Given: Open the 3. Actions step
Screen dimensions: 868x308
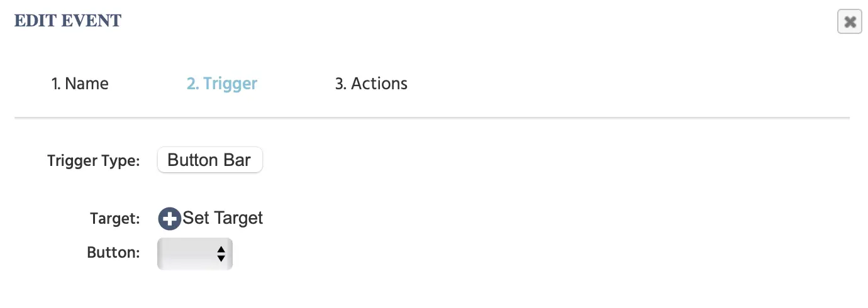Looking at the screenshot, I should click(x=371, y=84).
